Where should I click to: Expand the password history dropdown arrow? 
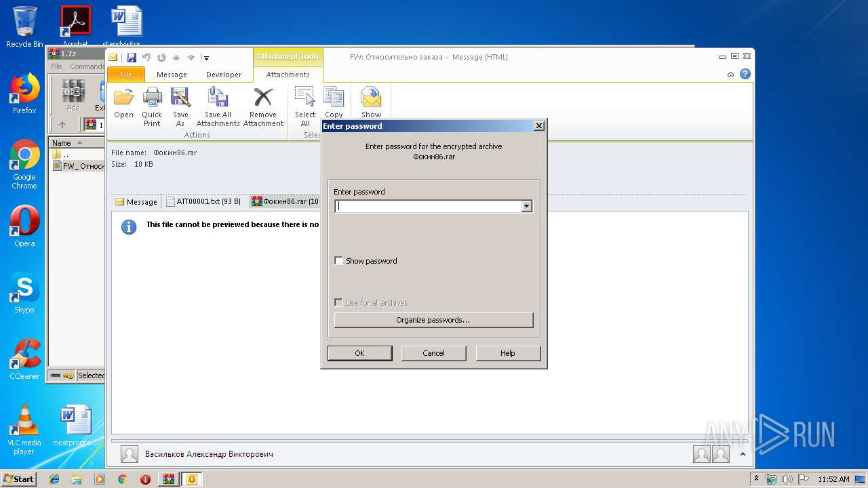[x=527, y=207]
